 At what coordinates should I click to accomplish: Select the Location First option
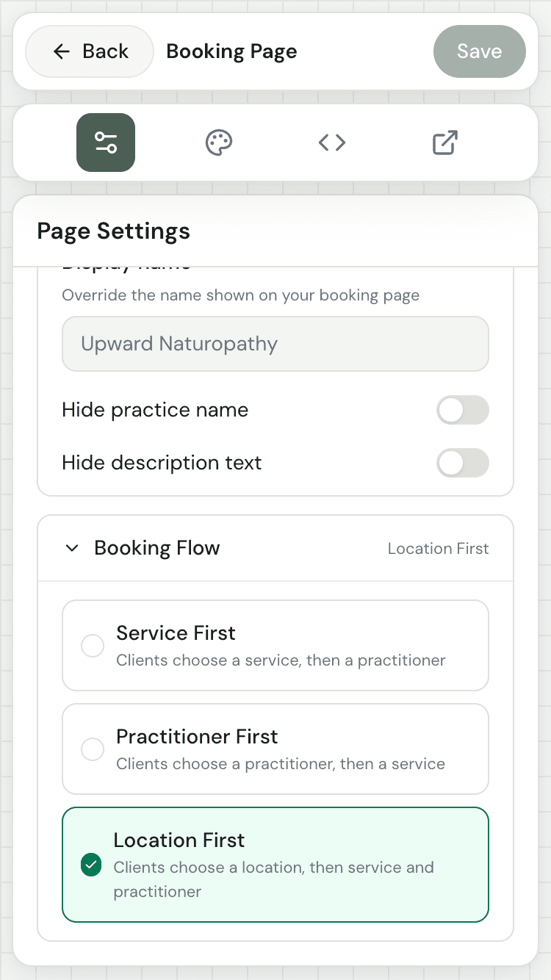(x=275, y=865)
